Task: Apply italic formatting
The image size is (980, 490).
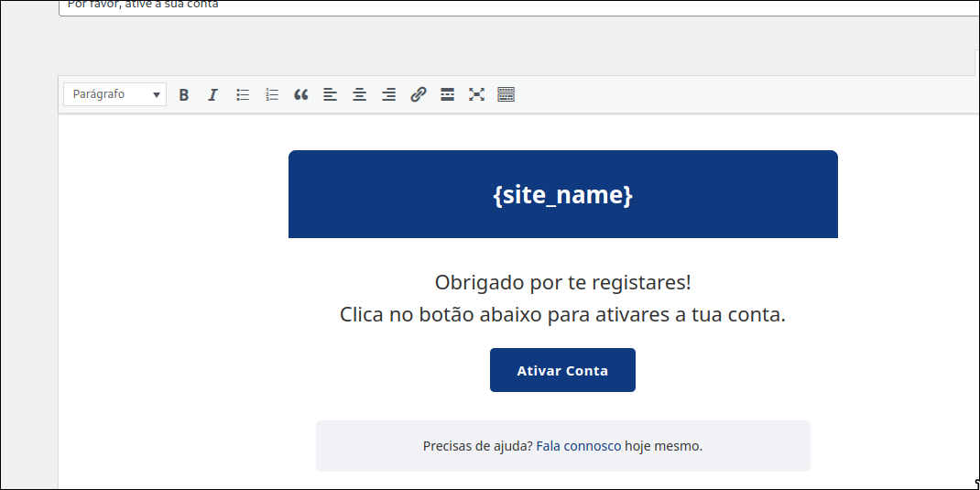Action: coord(213,95)
